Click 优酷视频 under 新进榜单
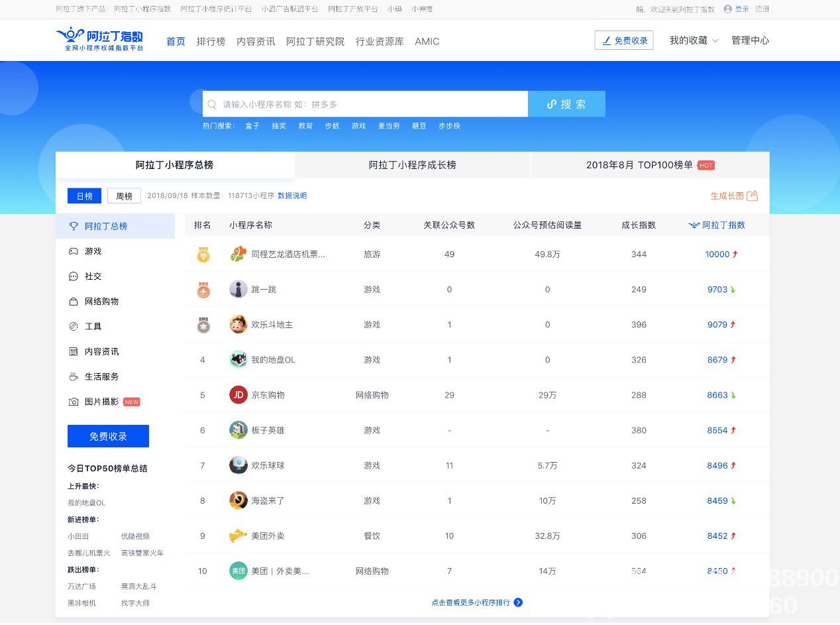840x625 pixels. (135, 536)
